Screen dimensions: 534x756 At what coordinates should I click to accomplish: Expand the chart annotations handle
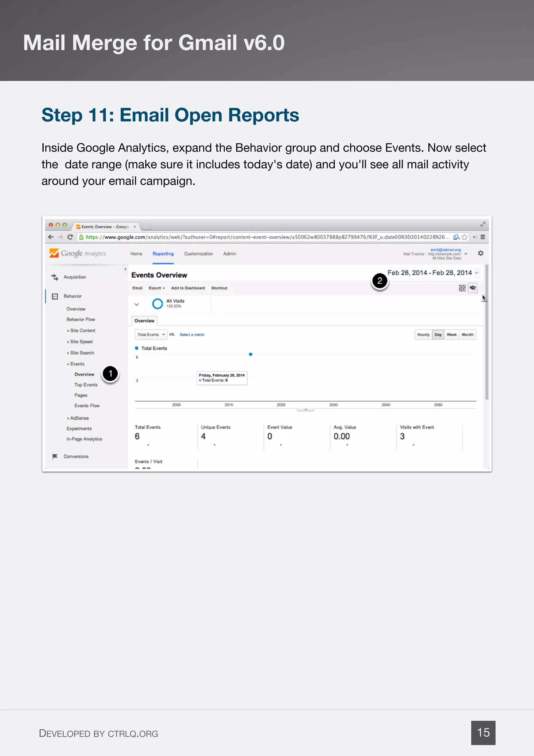pos(305,410)
